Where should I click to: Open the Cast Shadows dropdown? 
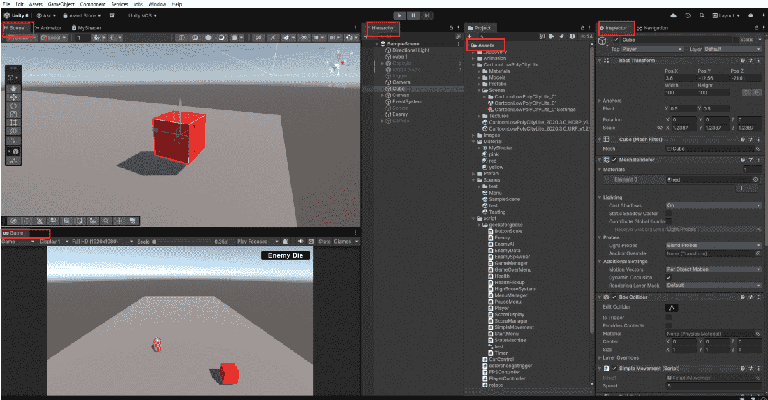[x=713, y=206]
